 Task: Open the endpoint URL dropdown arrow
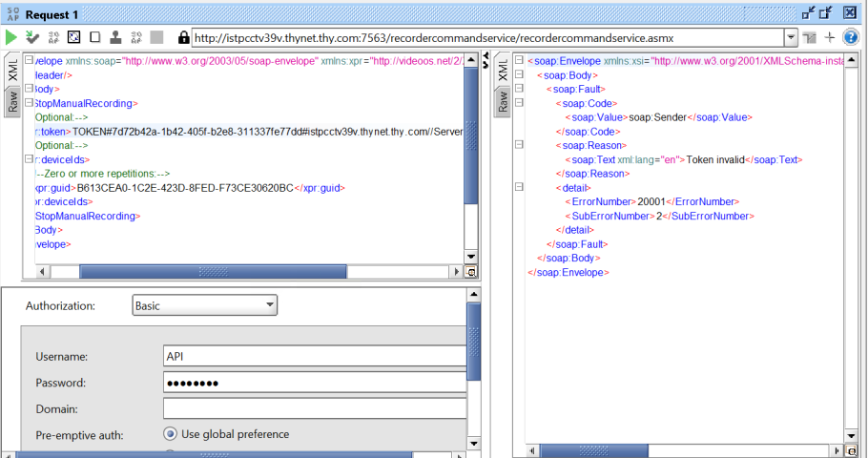pyautogui.click(x=791, y=37)
